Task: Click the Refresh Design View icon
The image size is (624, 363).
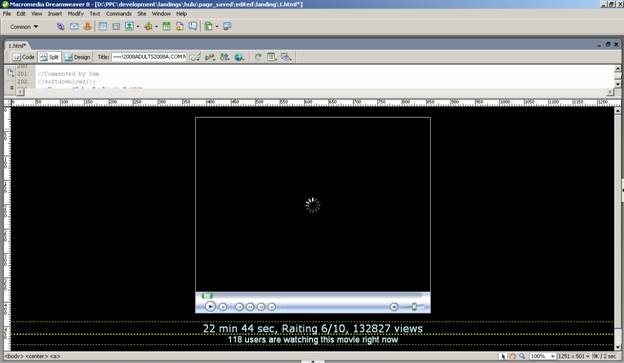Action: (x=258, y=57)
